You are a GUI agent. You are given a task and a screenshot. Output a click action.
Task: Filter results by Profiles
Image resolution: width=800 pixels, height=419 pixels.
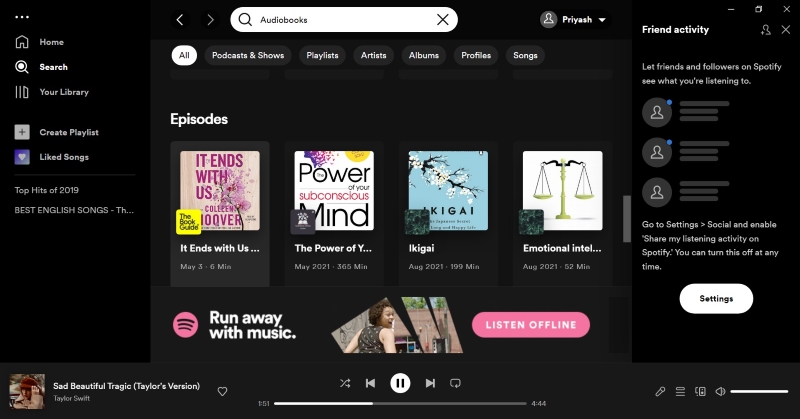tap(476, 55)
